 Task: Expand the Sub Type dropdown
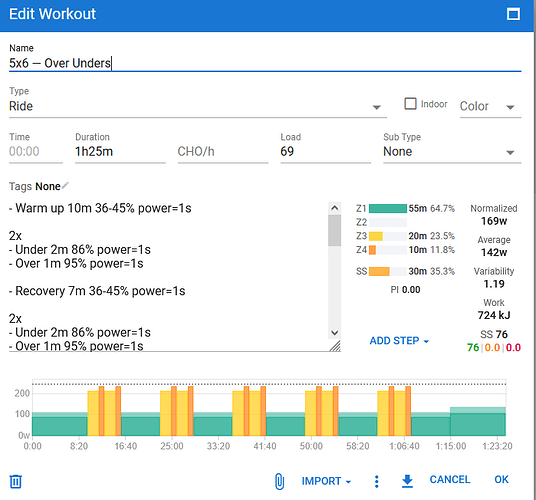pyautogui.click(x=452, y=151)
